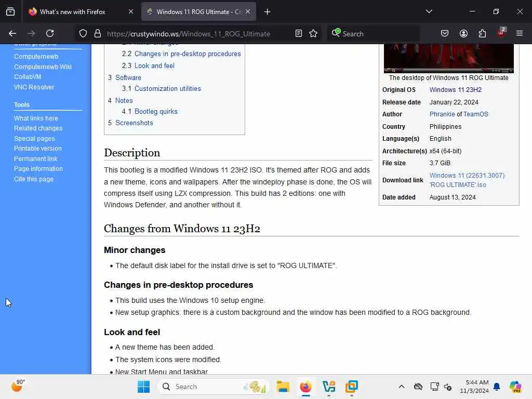
Task: Open the CollabVM sidebar link
Action: (x=28, y=77)
